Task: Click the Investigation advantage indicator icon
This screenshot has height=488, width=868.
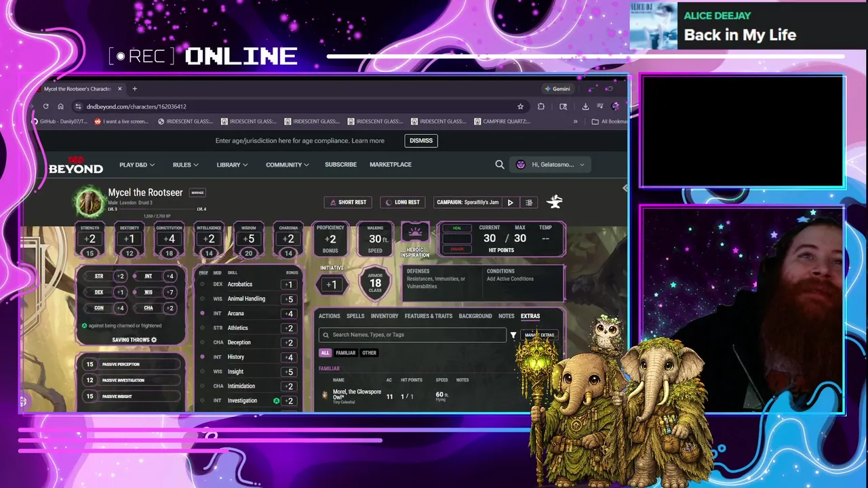Action: coord(276,401)
